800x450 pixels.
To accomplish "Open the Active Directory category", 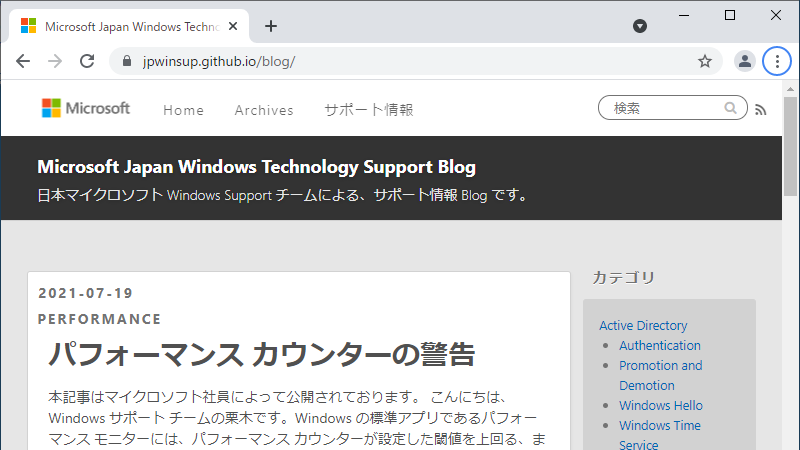I will [x=643, y=326].
